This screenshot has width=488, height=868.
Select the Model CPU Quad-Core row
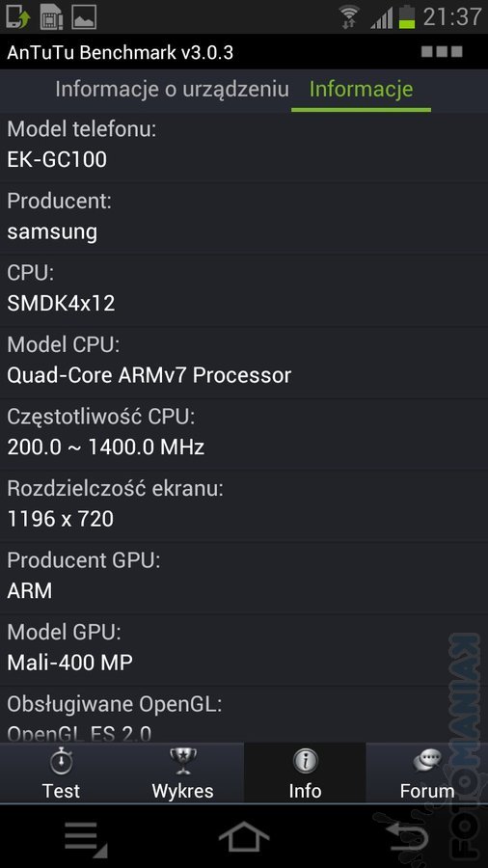[x=244, y=362]
